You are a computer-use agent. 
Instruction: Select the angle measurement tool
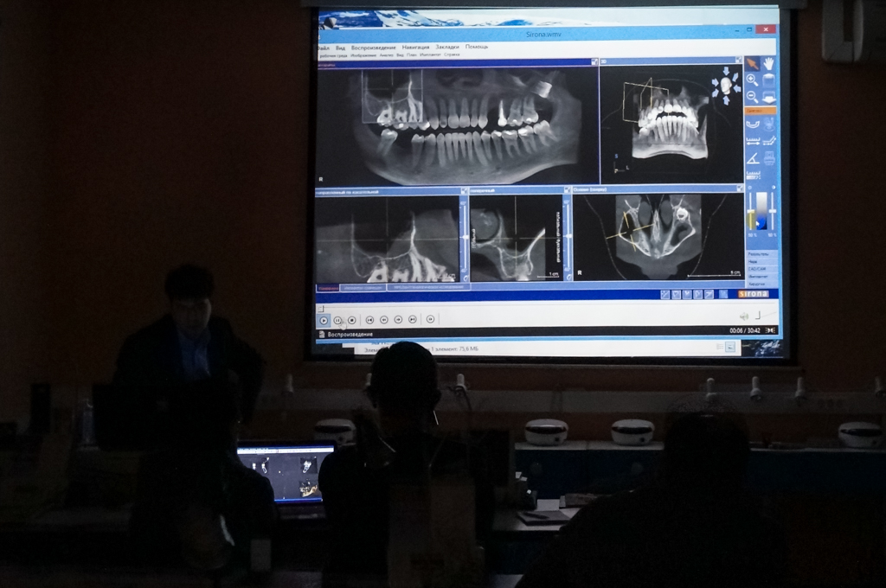(753, 158)
